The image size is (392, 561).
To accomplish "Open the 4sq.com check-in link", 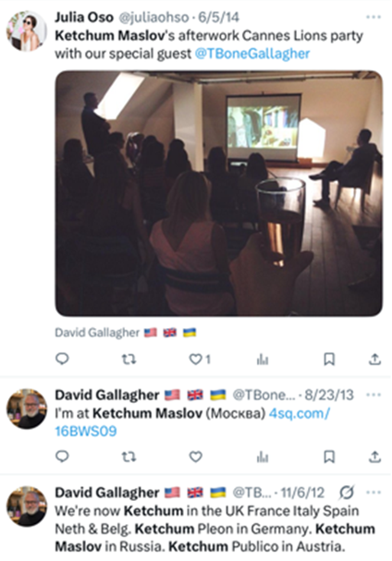I will coord(192,422).
